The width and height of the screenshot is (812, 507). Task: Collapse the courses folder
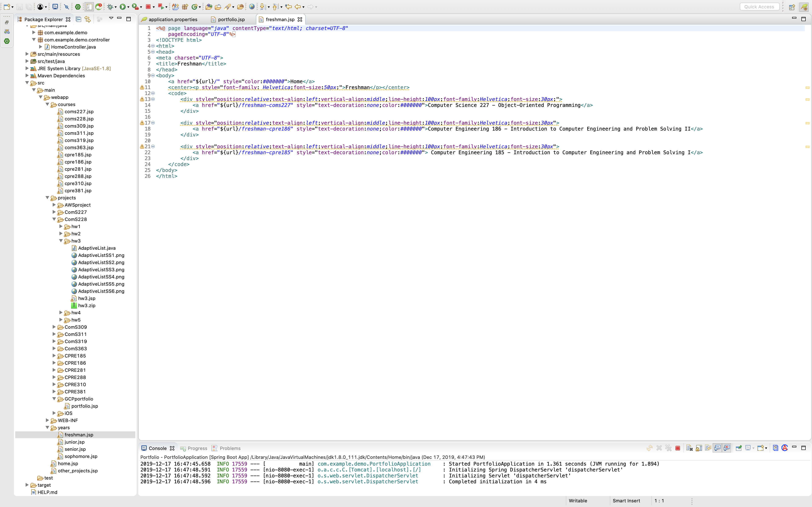click(x=47, y=104)
